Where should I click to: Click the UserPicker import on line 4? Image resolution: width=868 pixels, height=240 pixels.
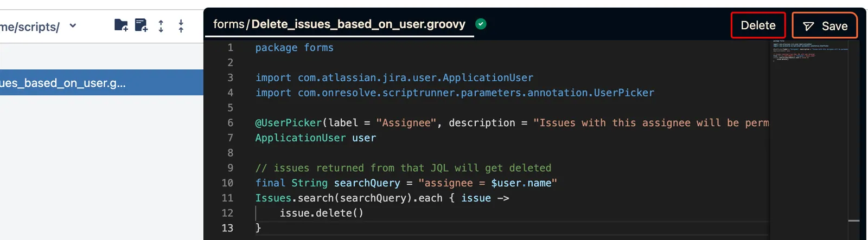click(x=455, y=93)
